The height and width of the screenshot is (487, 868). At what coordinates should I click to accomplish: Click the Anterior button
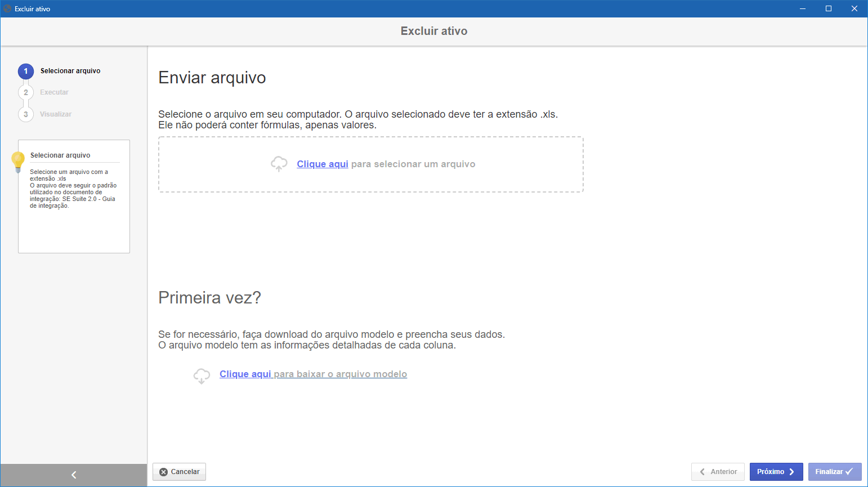[718, 472]
